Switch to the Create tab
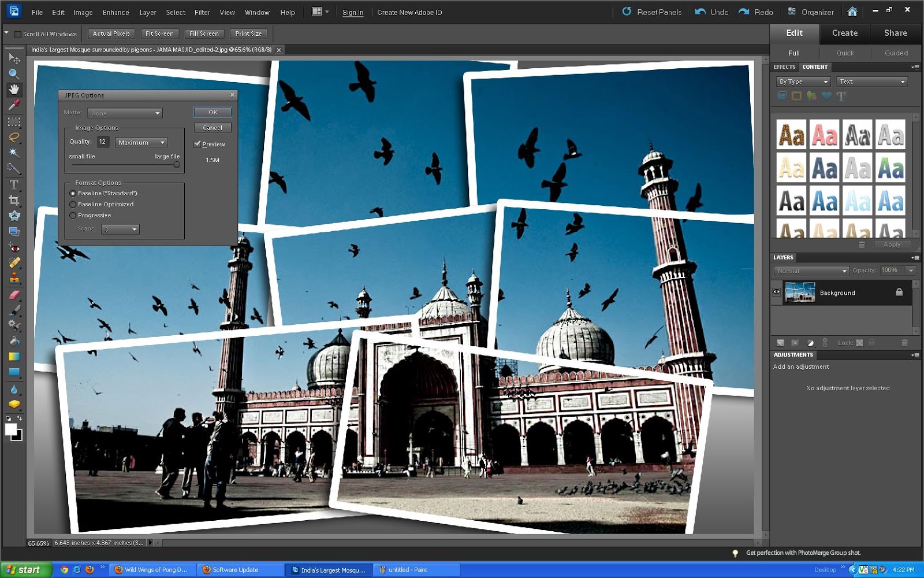The image size is (924, 578). pos(844,33)
